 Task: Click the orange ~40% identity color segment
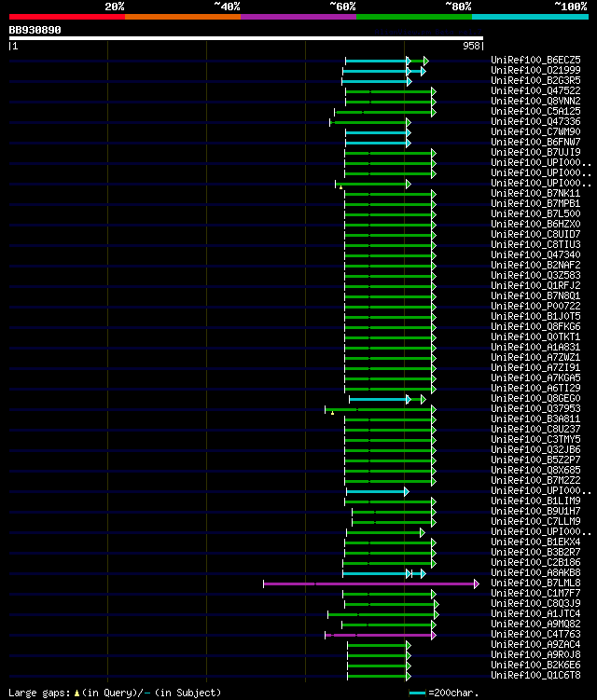(183, 17)
